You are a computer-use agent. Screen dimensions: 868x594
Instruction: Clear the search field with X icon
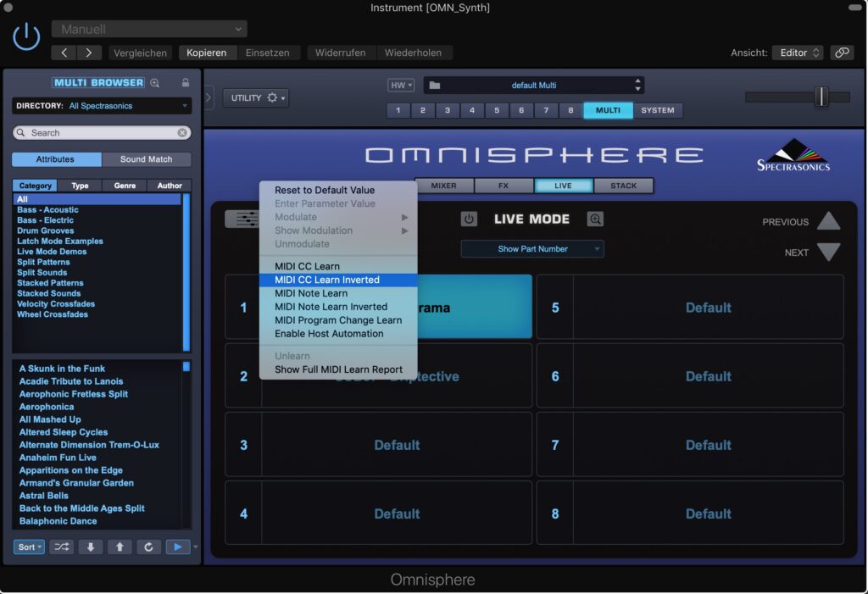tap(182, 133)
